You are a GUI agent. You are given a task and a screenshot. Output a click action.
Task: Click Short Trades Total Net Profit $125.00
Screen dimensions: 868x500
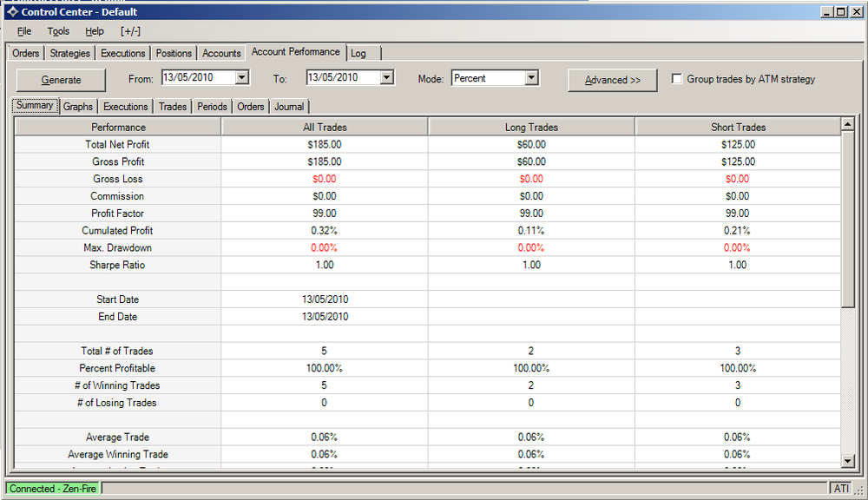point(738,144)
